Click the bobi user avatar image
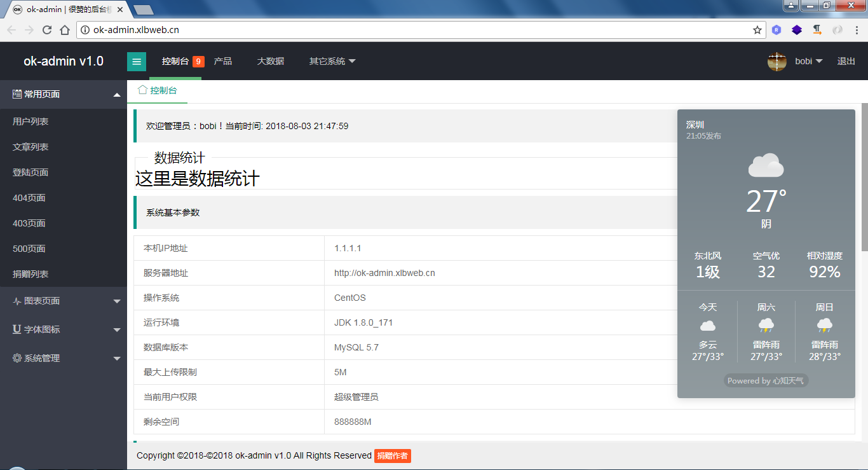This screenshot has width=868, height=470. [x=777, y=62]
